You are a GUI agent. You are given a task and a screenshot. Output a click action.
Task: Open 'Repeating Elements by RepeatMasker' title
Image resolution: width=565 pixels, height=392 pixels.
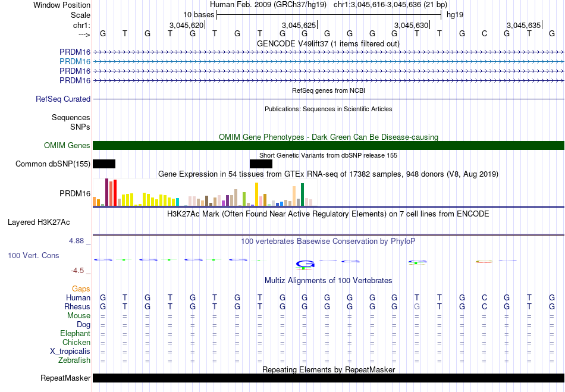tap(328, 369)
